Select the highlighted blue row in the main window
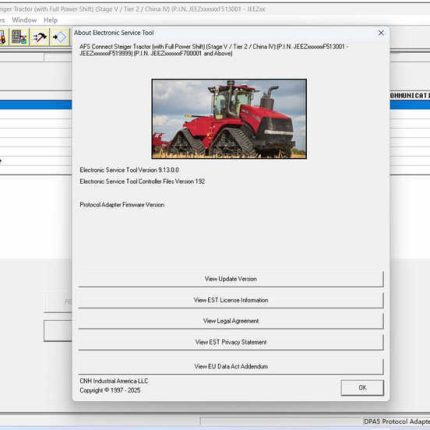 click(x=36, y=105)
